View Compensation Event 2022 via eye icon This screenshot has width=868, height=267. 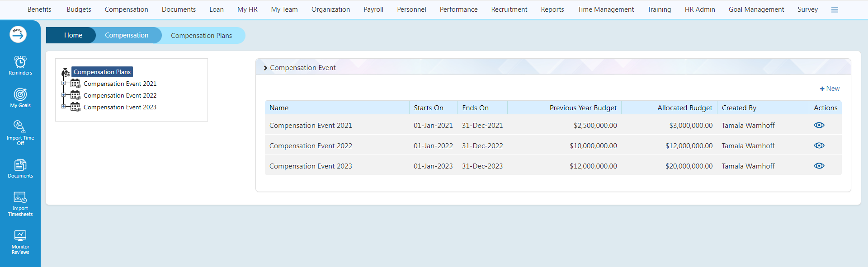[819, 145]
